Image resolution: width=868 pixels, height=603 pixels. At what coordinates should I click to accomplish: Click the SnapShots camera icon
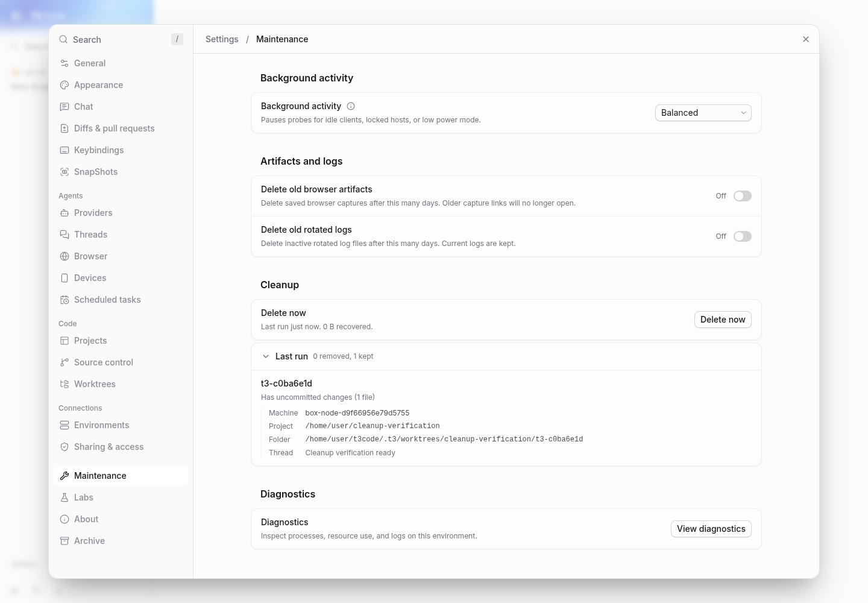(x=64, y=172)
